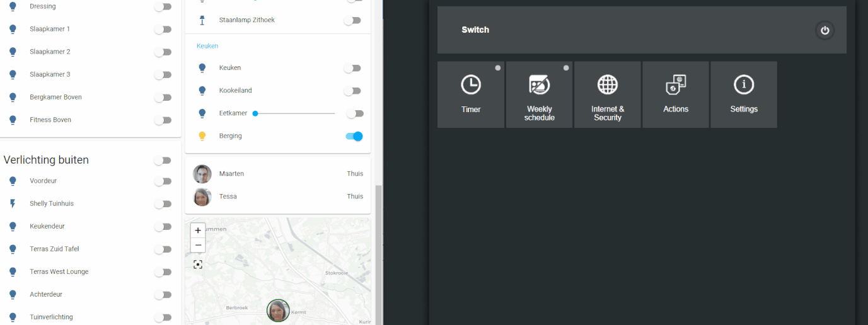Click the person marker on the map

278,311
